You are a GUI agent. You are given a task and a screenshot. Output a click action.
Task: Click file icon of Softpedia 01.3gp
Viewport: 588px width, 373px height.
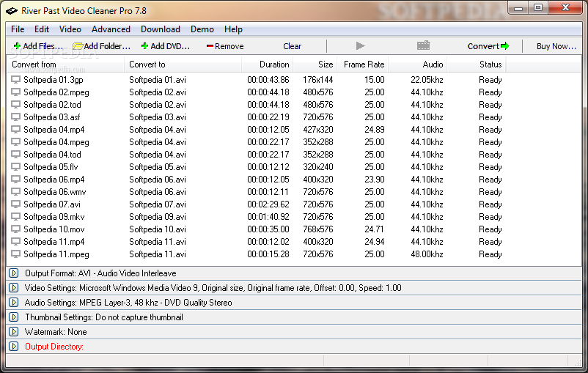point(15,80)
